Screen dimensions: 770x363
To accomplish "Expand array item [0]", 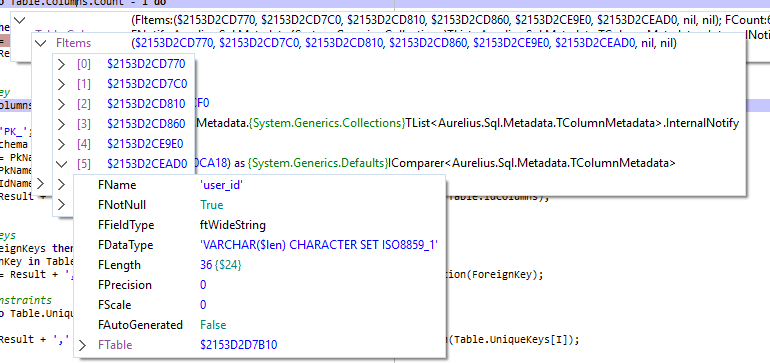I will 61,64.
